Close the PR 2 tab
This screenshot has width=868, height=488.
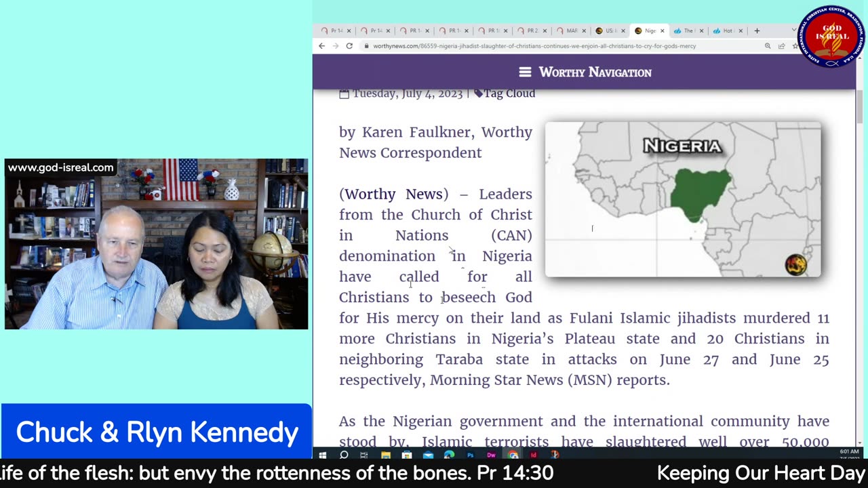[x=545, y=30]
